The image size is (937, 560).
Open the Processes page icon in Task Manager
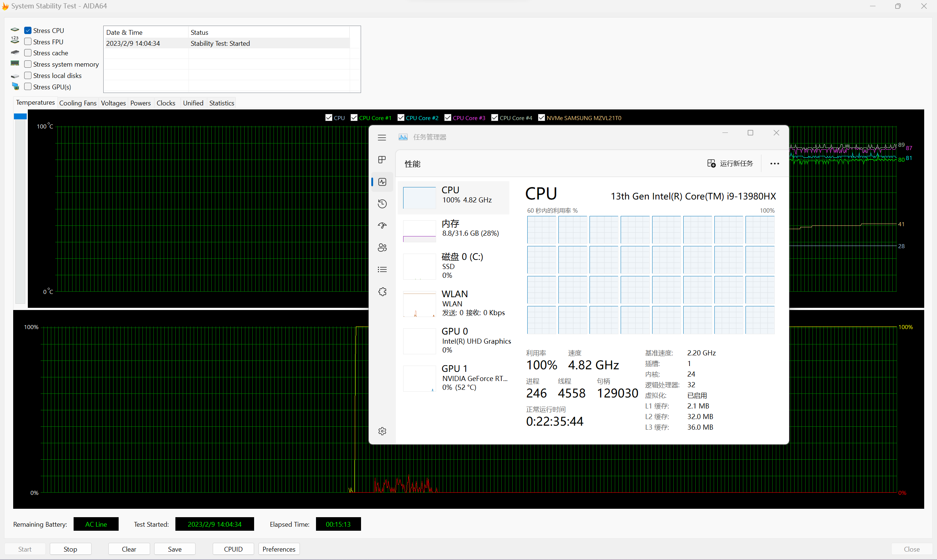[x=382, y=160]
